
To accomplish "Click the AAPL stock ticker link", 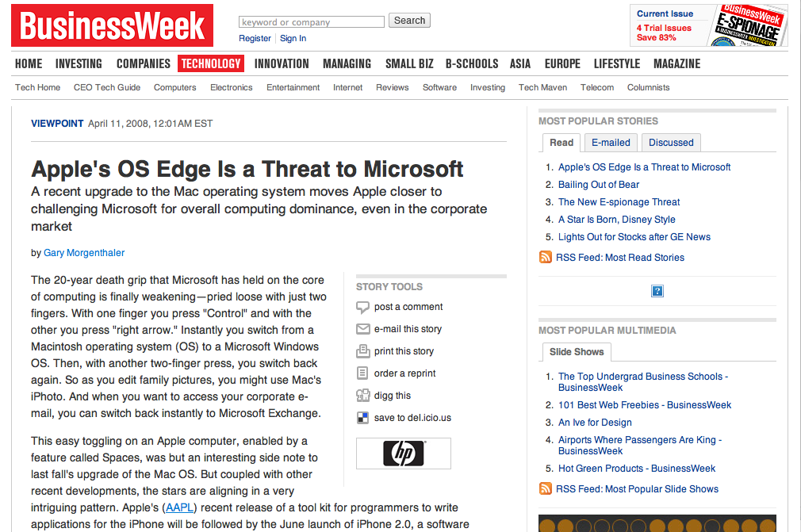I will 180,507.
